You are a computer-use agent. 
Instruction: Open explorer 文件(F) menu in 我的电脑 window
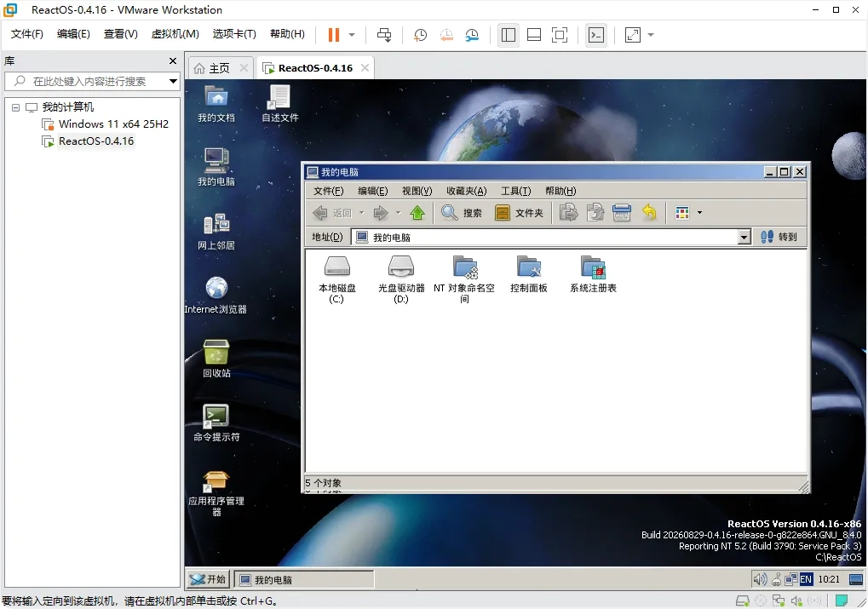point(328,191)
